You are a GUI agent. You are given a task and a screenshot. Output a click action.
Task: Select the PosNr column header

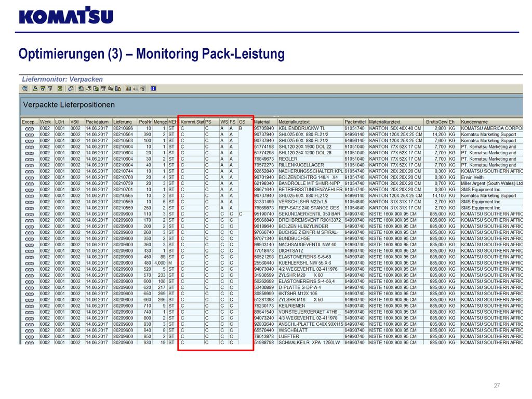point(145,122)
